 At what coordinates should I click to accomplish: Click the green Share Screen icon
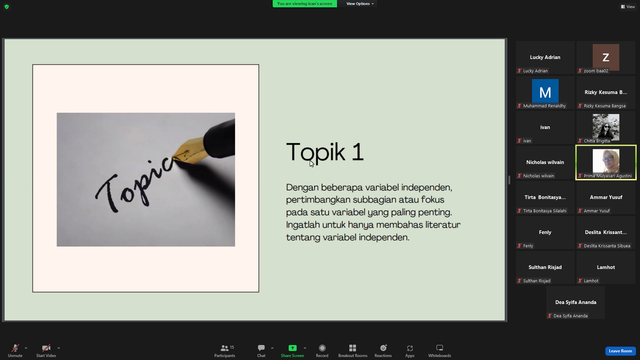tap(293, 348)
